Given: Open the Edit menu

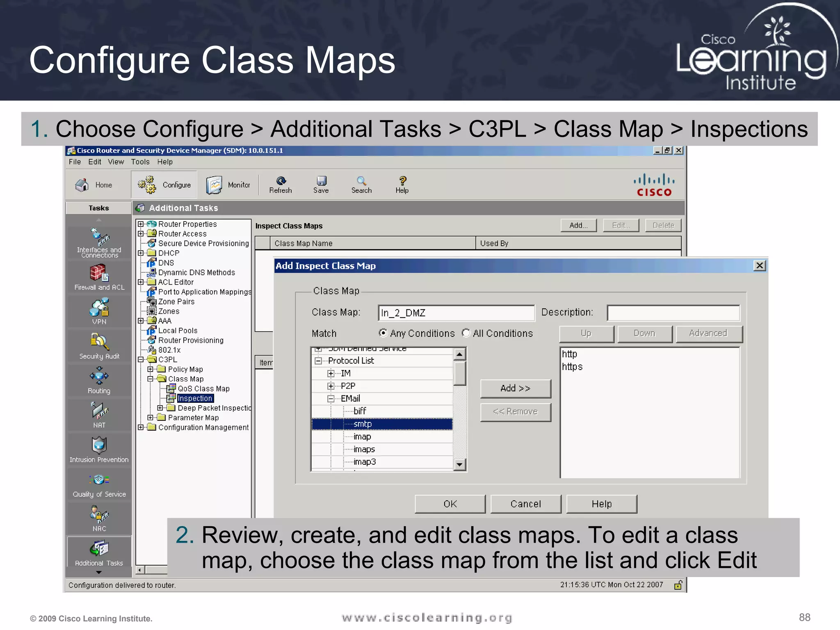Looking at the screenshot, I should [95, 162].
